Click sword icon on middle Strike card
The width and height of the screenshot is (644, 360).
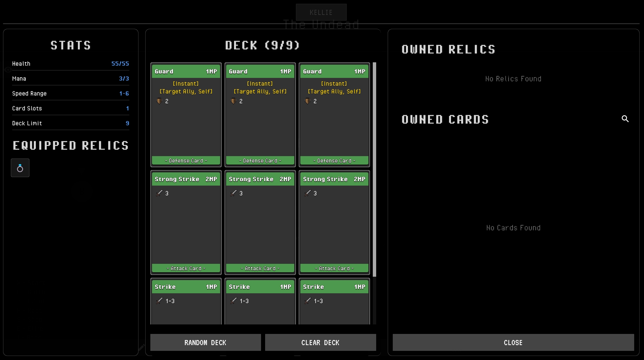pyautogui.click(x=233, y=301)
